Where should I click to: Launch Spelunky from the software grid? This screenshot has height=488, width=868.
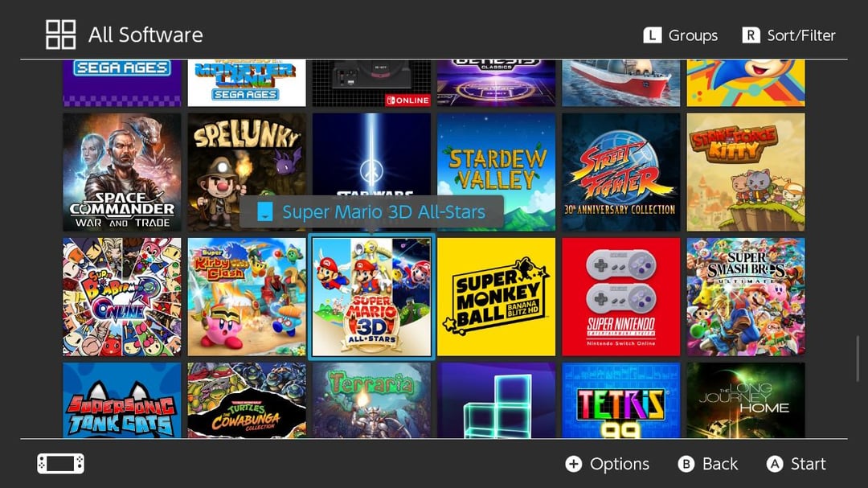[x=247, y=172]
